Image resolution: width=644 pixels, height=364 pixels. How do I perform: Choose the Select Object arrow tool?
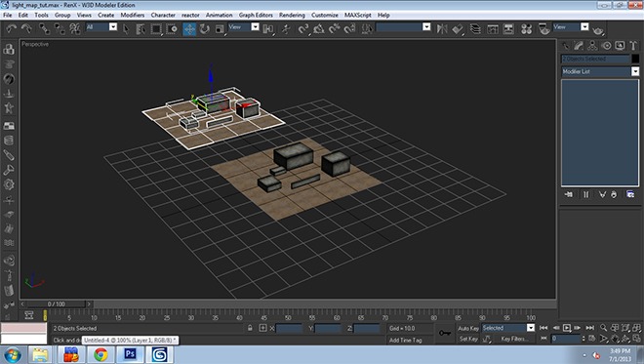point(126,28)
